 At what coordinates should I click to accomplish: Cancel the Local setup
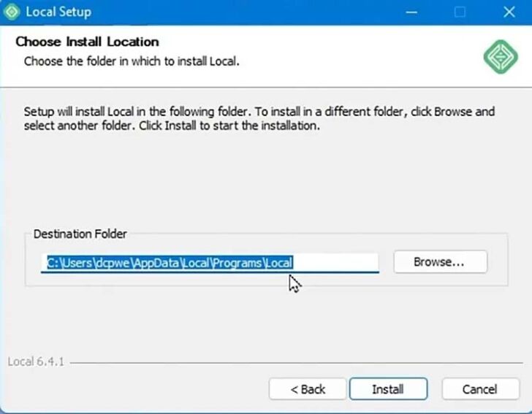[x=480, y=389]
